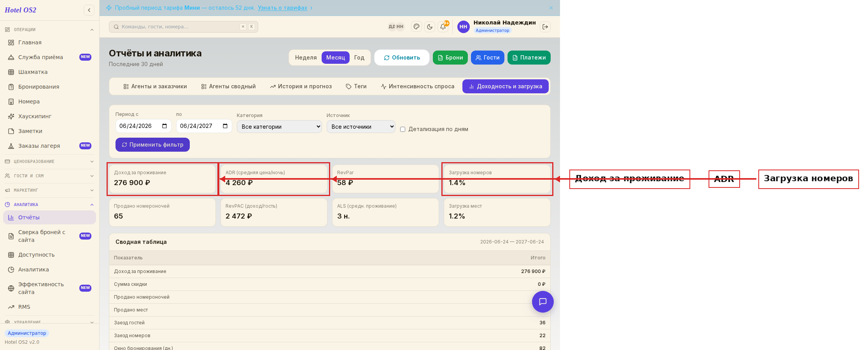Click the Продано номероночей card showing 65
This screenshot has height=350, width=868.
pos(162,212)
